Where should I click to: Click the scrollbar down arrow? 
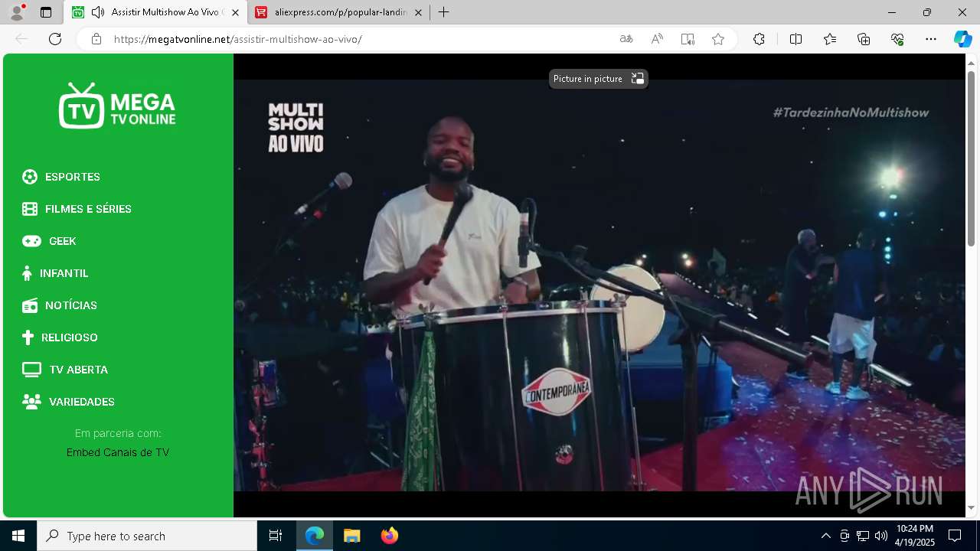pyautogui.click(x=971, y=507)
